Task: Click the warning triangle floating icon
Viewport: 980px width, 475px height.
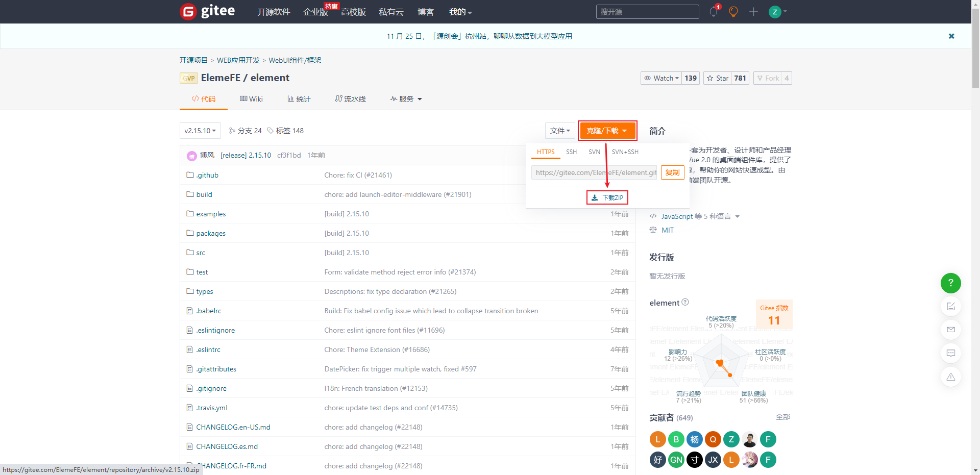Action: (951, 377)
